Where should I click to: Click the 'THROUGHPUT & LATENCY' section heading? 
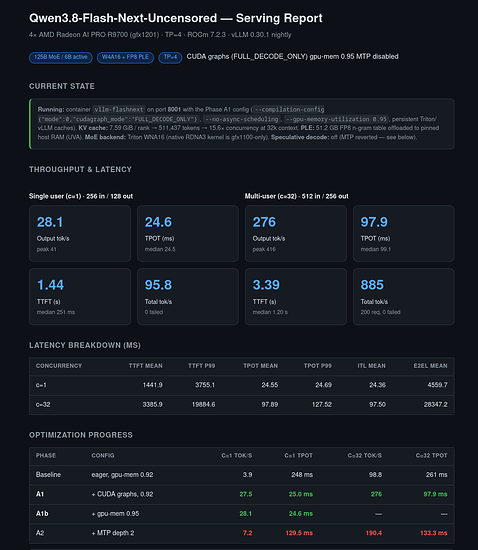point(80,169)
